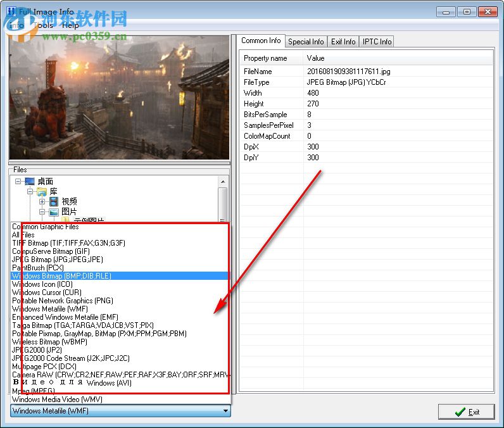Viewport: 504px width, 428px height.
Task: Select the SamplesPerPixel property row
Action: tap(366, 125)
